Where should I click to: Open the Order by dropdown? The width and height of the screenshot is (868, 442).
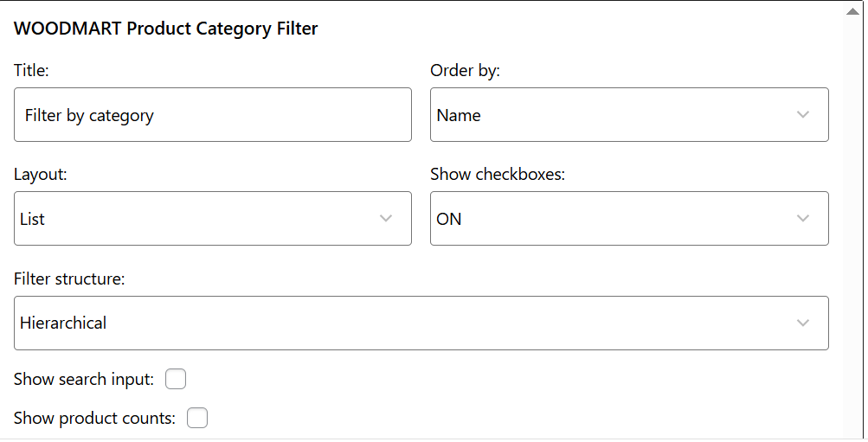coord(629,114)
